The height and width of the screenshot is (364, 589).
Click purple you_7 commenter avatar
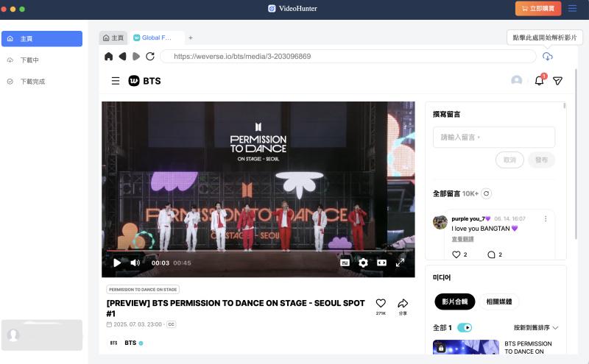(x=440, y=222)
